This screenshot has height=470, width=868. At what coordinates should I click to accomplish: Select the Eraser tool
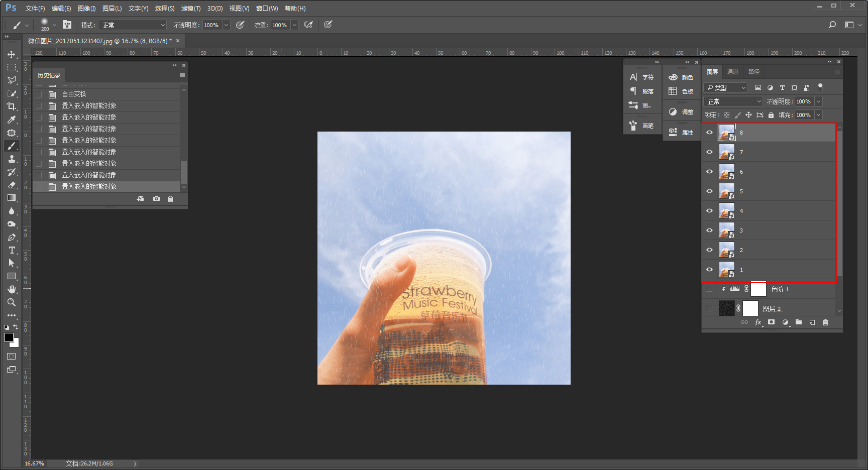[x=12, y=185]
